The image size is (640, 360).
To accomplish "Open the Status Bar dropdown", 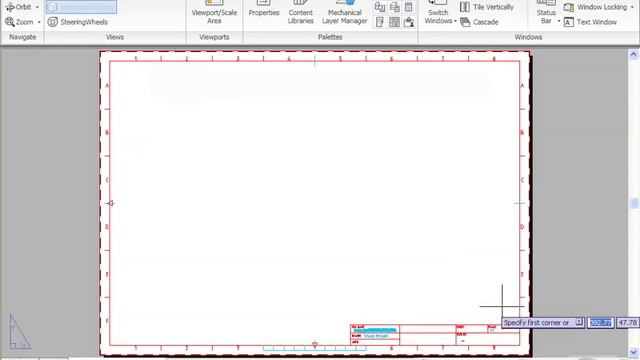I will point(547,13).
